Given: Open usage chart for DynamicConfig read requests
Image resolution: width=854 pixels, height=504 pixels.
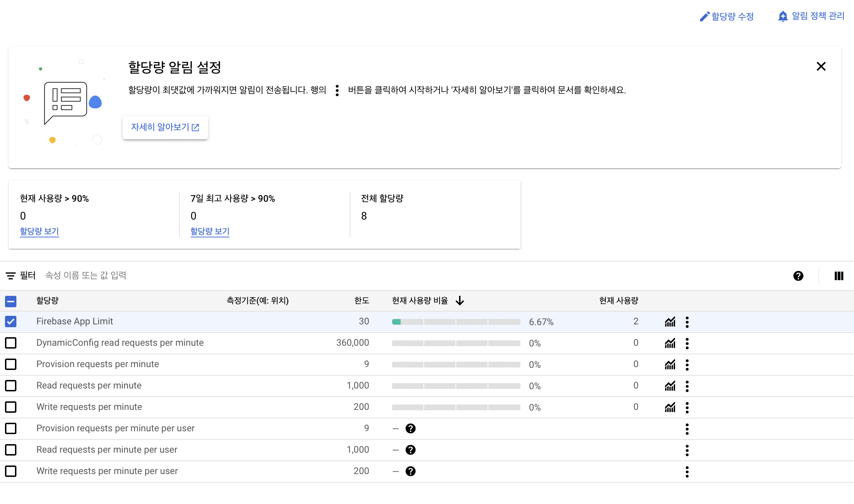Looking at the screenshot, I should pyautogui.click(x=670, y=343).
